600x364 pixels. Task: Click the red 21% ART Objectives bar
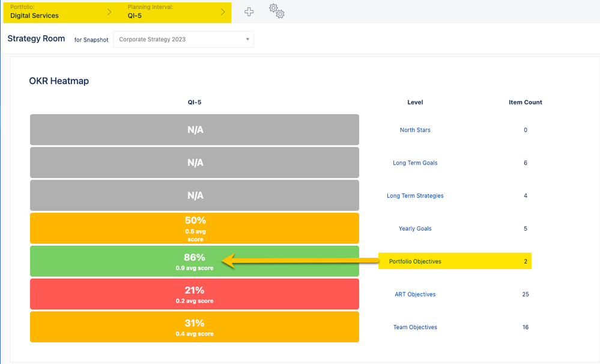tap(195, 294)
